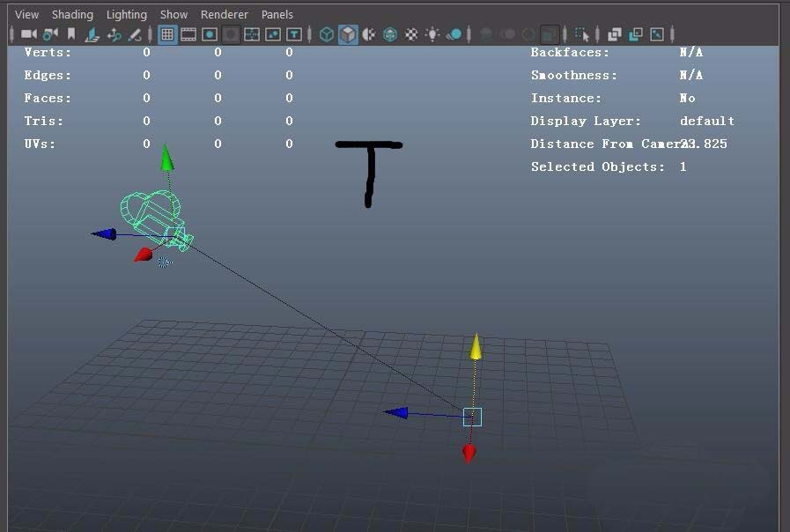Screen dimensions: 790x532
Task: Select the Grease Pencil tool
Action: pyautogui.click(x=135, y=34)
